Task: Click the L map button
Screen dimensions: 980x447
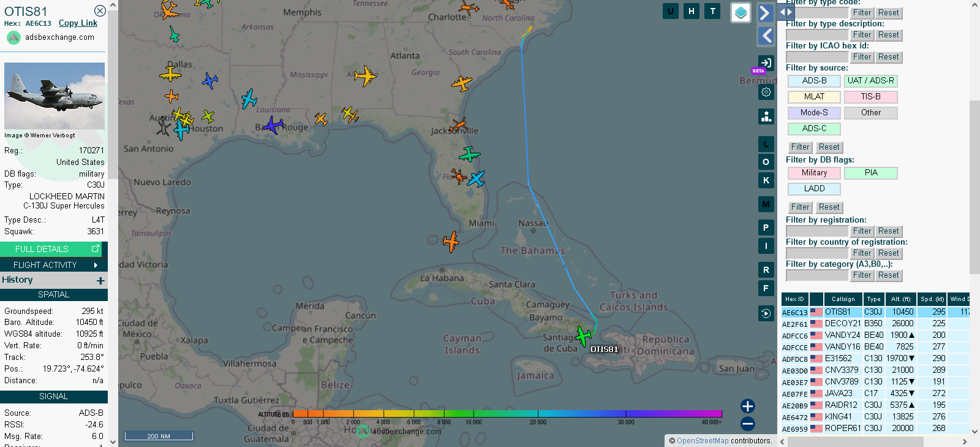Action: click(x=766, y=144)
